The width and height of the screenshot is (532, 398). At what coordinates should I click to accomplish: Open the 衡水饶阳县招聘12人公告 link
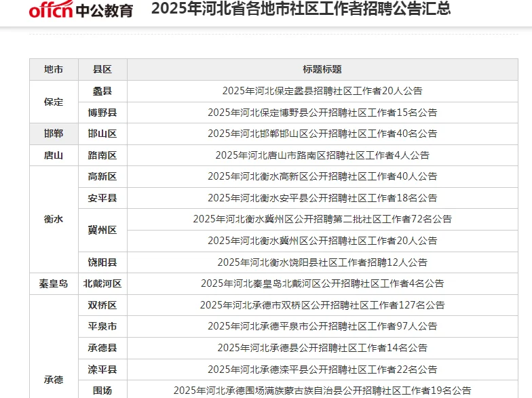tap(322, 262)
